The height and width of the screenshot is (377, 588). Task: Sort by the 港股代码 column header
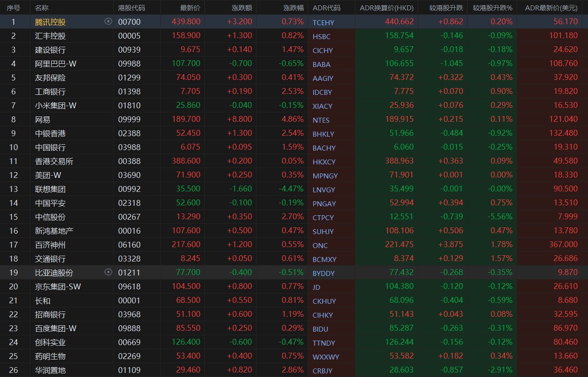point(132,8)
